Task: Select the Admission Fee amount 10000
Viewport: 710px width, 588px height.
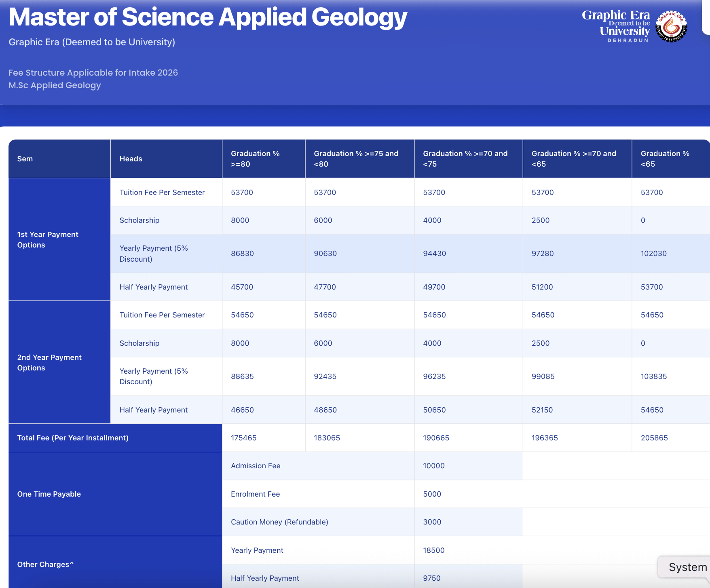Action: 433,466
